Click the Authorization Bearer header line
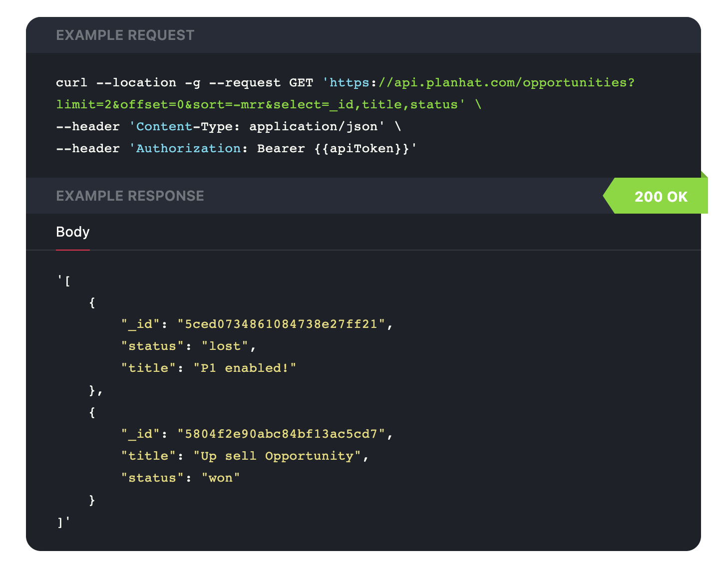 pos(237,149)
